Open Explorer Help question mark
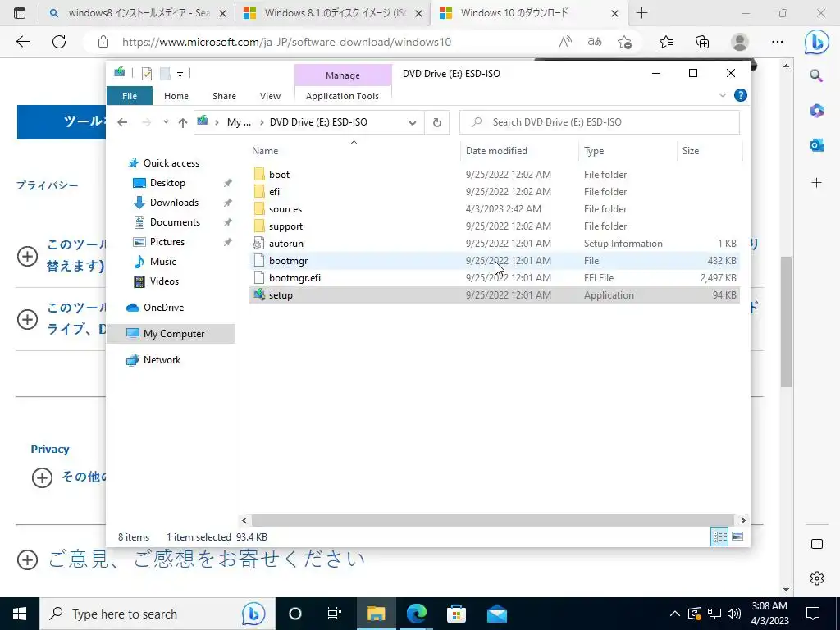 pyautogui.click(x=741, y=95)
